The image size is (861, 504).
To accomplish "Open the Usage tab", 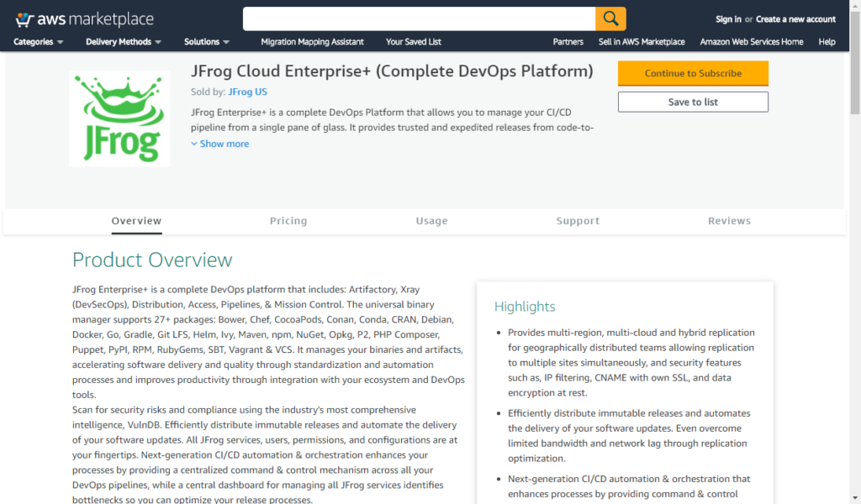I will (x=431, y=220).
